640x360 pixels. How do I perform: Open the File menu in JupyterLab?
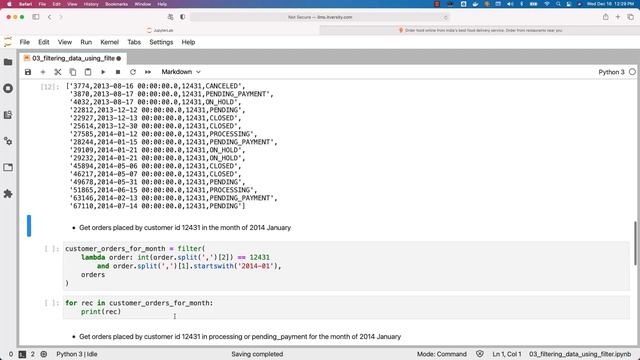24,42
